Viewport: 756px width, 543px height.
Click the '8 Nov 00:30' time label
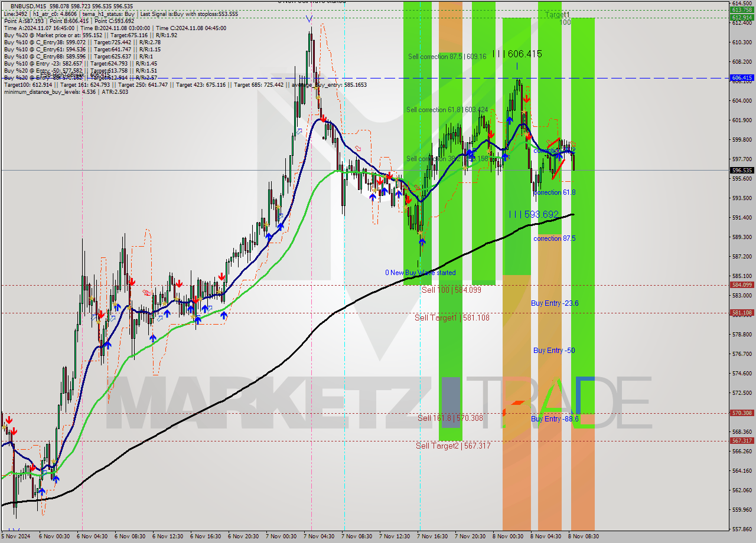tap(509, 536)
